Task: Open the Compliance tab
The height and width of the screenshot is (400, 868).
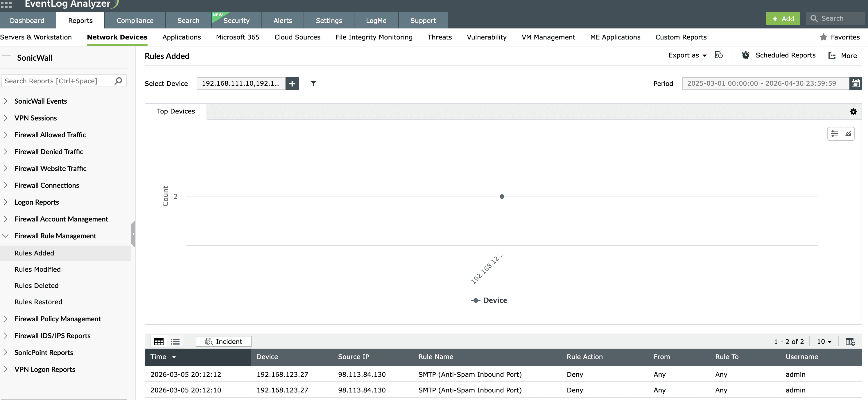Action: (135, 21)
